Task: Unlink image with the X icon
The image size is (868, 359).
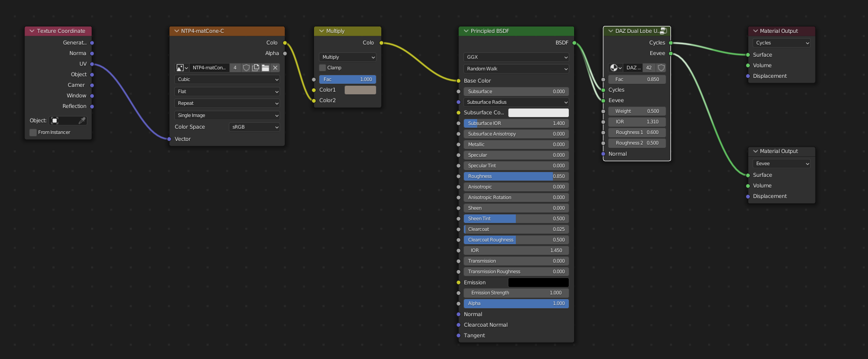Action: pos(275,68)
